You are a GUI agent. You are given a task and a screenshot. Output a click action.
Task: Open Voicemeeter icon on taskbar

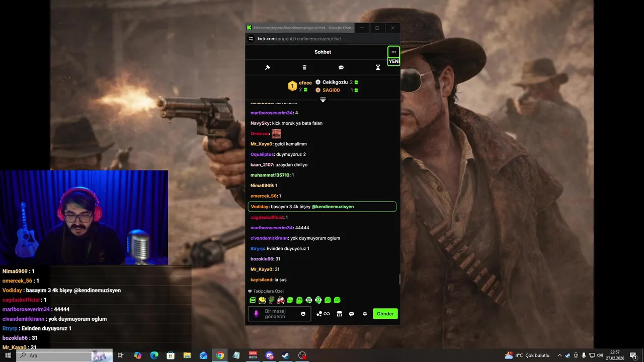[253, 355]
